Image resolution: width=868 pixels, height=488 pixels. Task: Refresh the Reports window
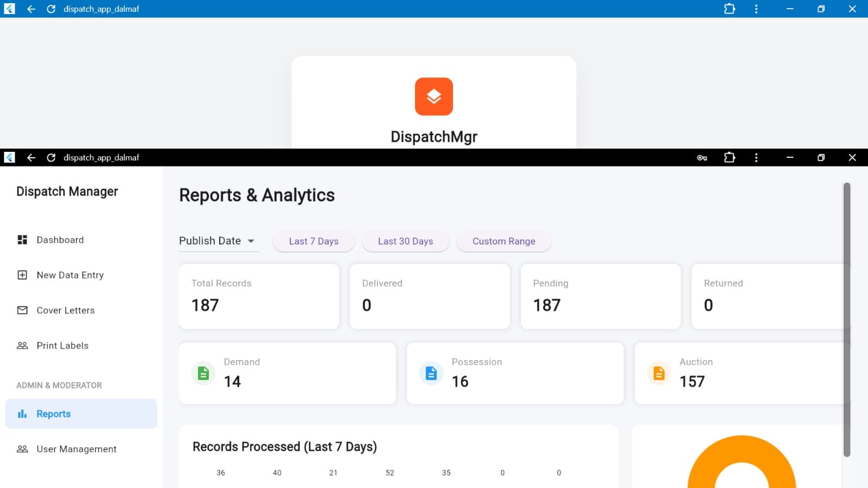(51, 157)
